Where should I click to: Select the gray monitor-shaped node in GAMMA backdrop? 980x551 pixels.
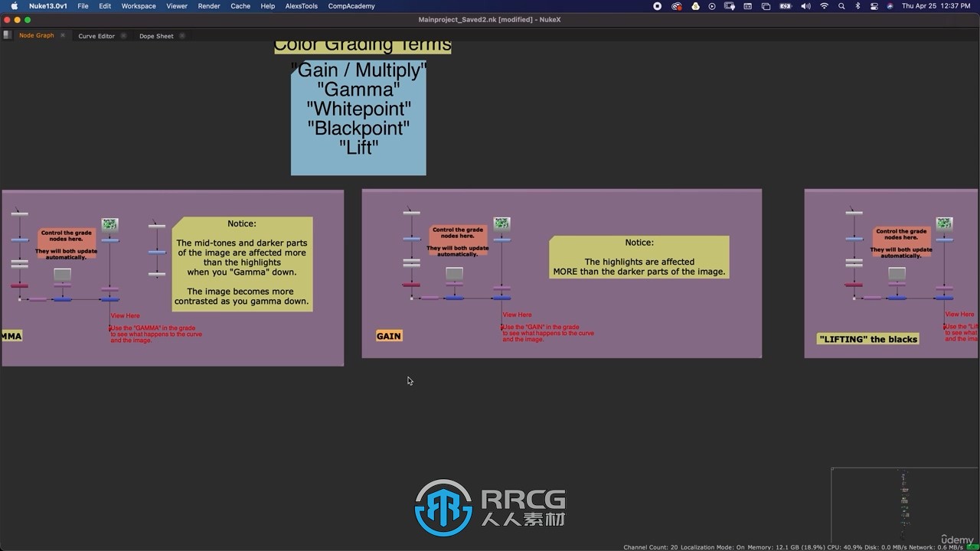62,274
